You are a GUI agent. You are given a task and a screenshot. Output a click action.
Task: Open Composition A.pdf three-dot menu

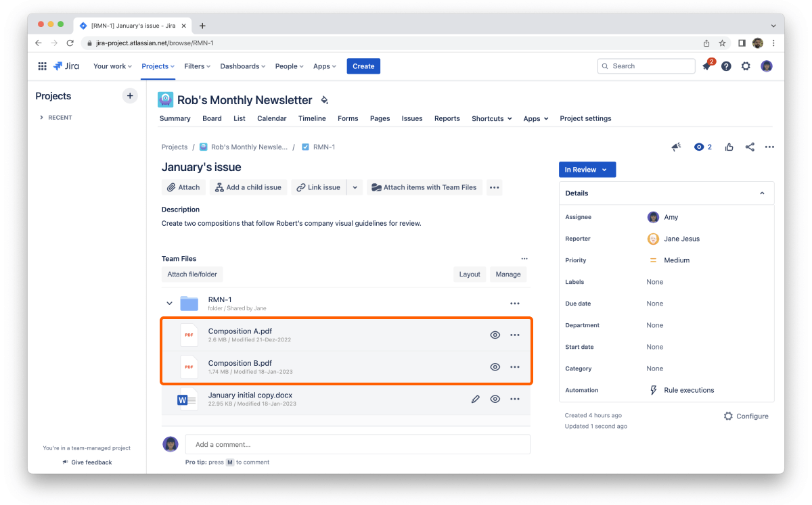pos(515,335)
